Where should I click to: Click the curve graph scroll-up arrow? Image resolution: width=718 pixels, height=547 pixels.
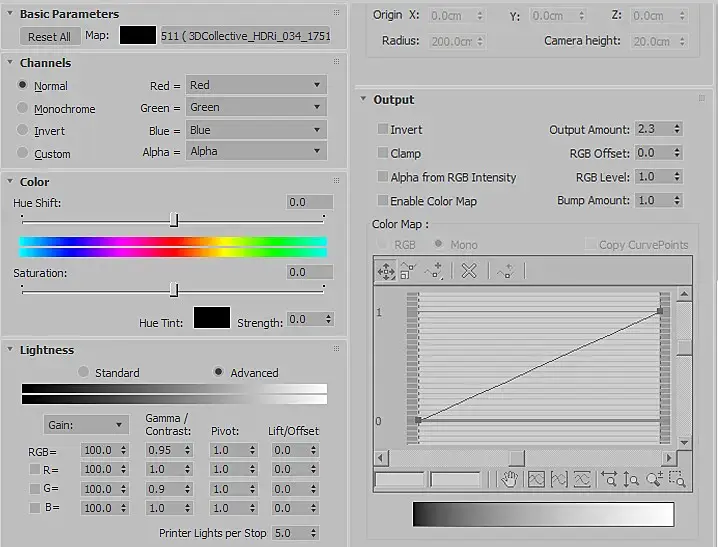tap(684, 293)
